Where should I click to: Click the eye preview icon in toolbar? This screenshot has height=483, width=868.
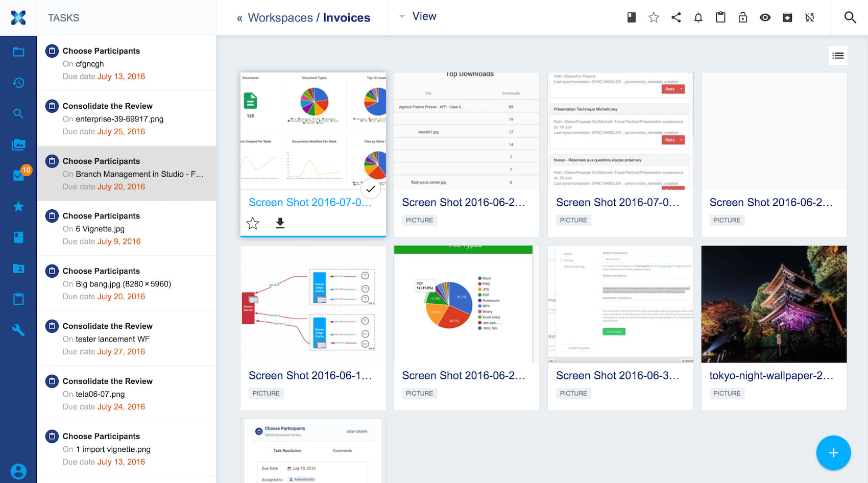tap(765, 17)
